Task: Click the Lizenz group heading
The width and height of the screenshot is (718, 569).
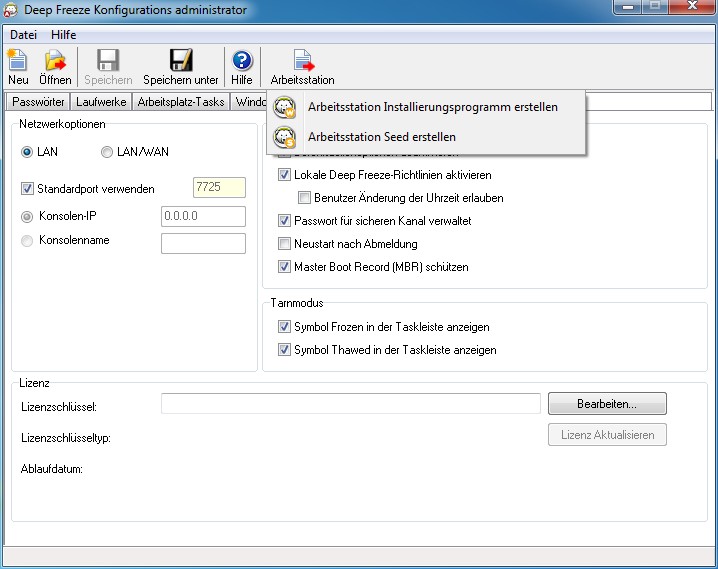Action: 34,383
